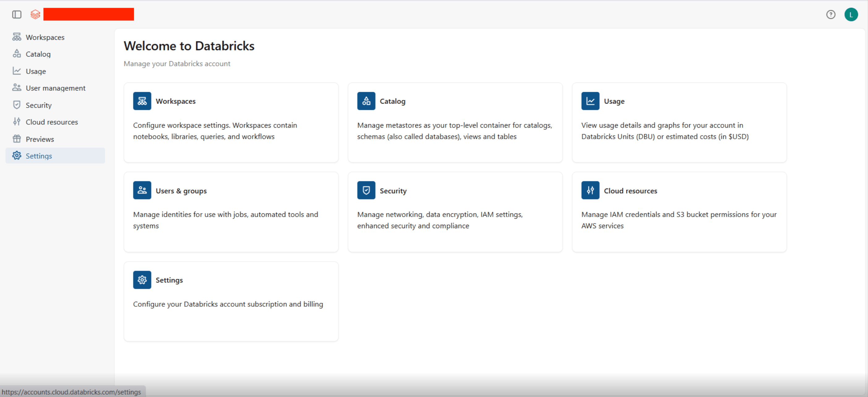Open the Workspaces card title link

[x=176, y=101]
